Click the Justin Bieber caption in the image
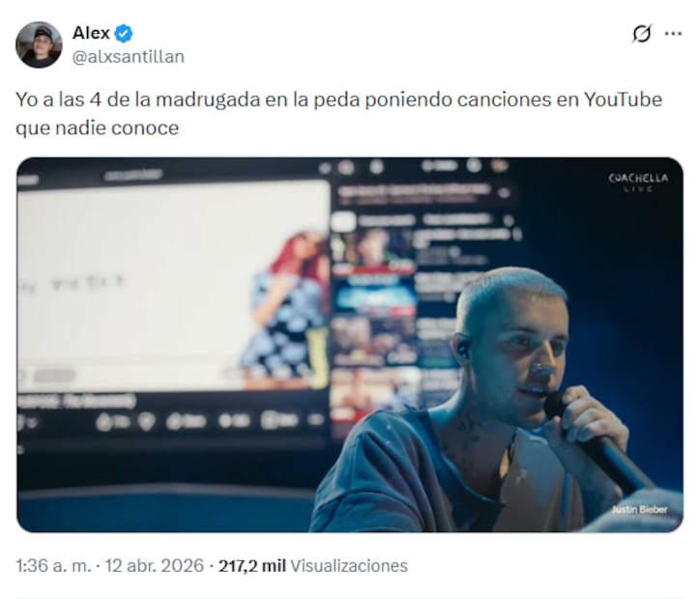Viewport: 700px width, 599px height. click(x=639, y=509)
